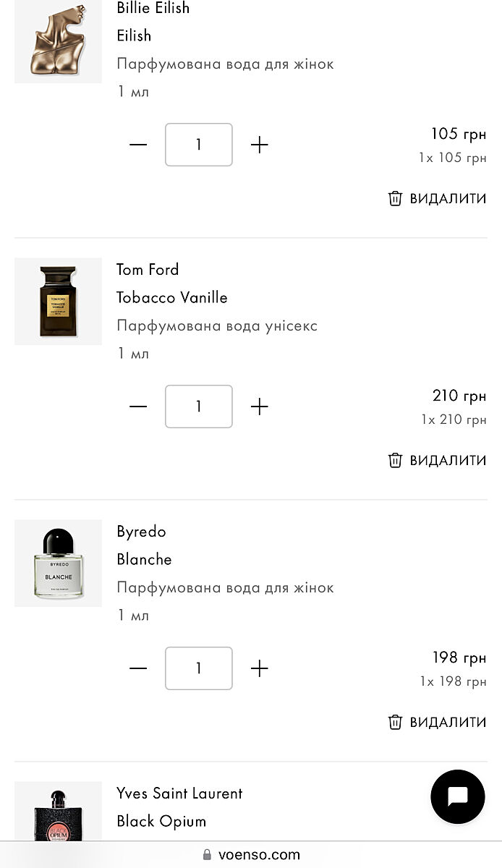This screenshot has height=868, width=502.
Task: Tap the Byredo Blanche bottle image
Action: point(58,563)
